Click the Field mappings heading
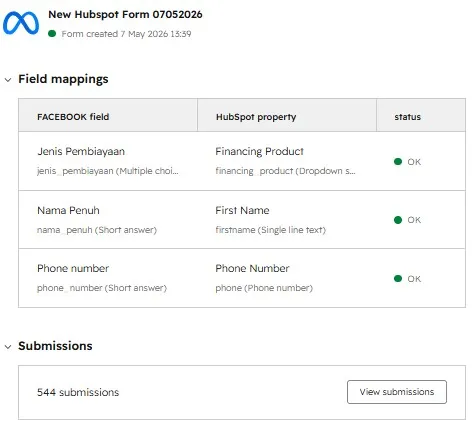This screenshot has height=428, width=475. (63, 79)
